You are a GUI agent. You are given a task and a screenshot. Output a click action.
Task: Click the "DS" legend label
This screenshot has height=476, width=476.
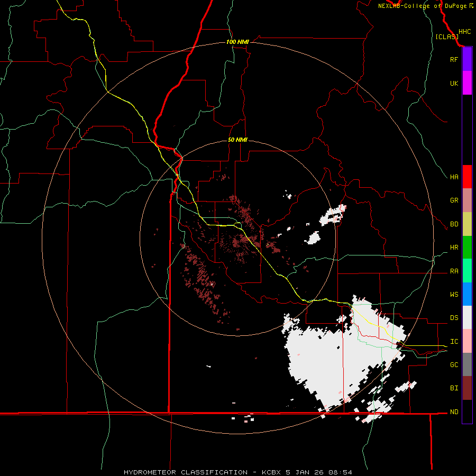[x=454, y=318]
